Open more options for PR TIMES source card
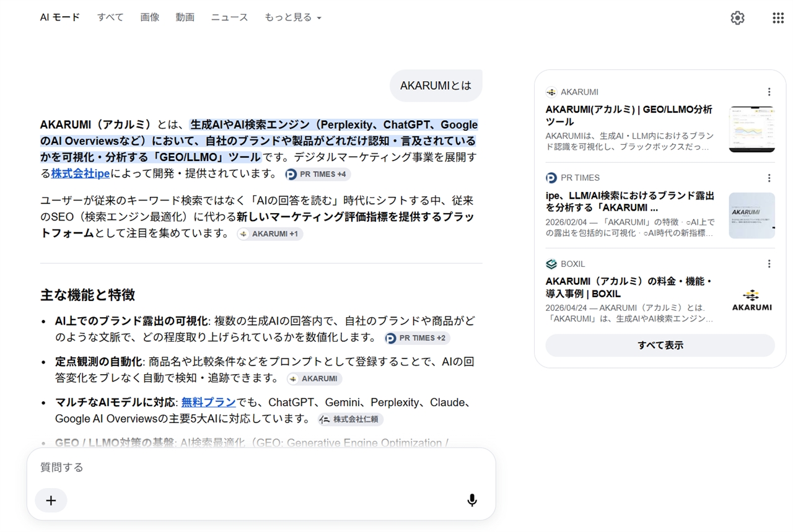 (769, 178)
